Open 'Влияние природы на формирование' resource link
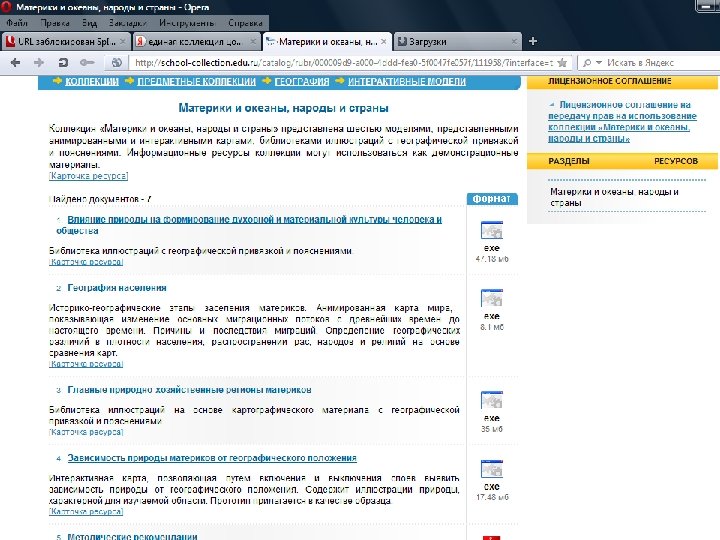Image resolution: width=720 pixels, height=540 pixels. 249,225
